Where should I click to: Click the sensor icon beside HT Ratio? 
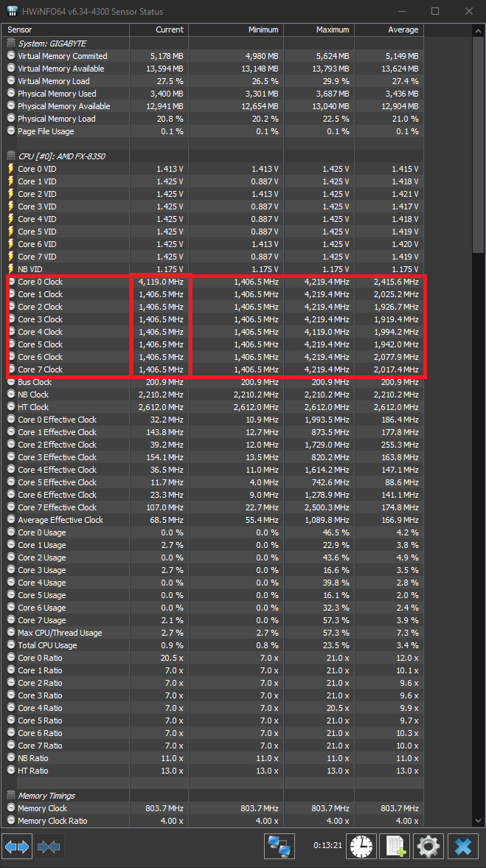[11, 771]
